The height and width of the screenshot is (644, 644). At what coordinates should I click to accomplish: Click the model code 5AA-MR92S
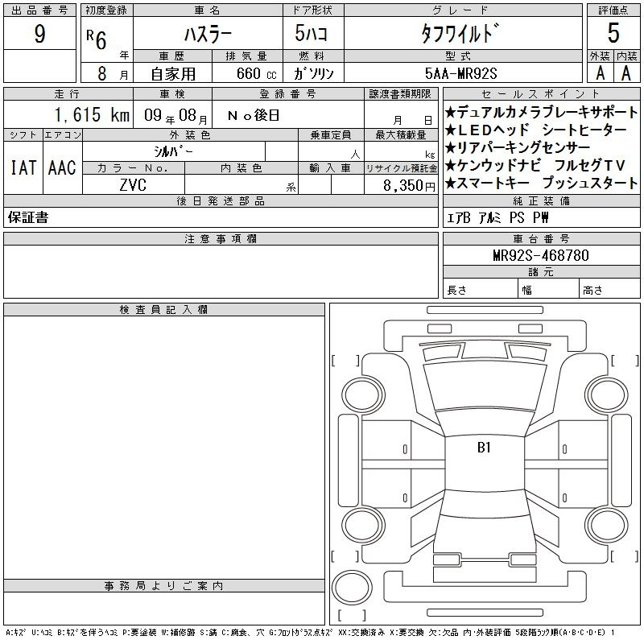(x=460, y=74)
